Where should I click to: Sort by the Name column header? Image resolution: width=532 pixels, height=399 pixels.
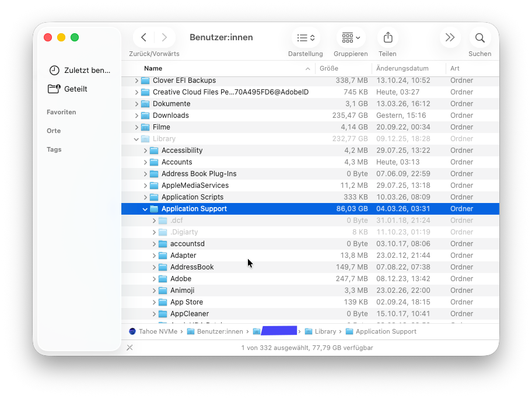(x=153, y=68)
